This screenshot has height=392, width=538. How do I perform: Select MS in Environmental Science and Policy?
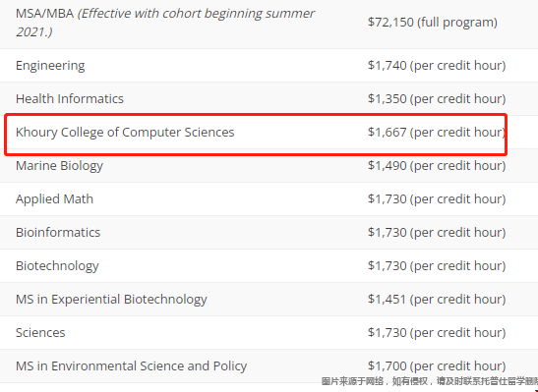pyautogui.click(x=132, y=366)
